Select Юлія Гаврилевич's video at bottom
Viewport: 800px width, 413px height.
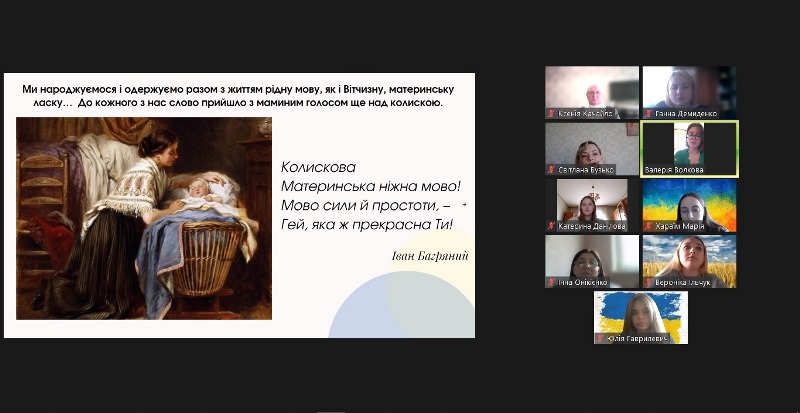click(640, 314)
